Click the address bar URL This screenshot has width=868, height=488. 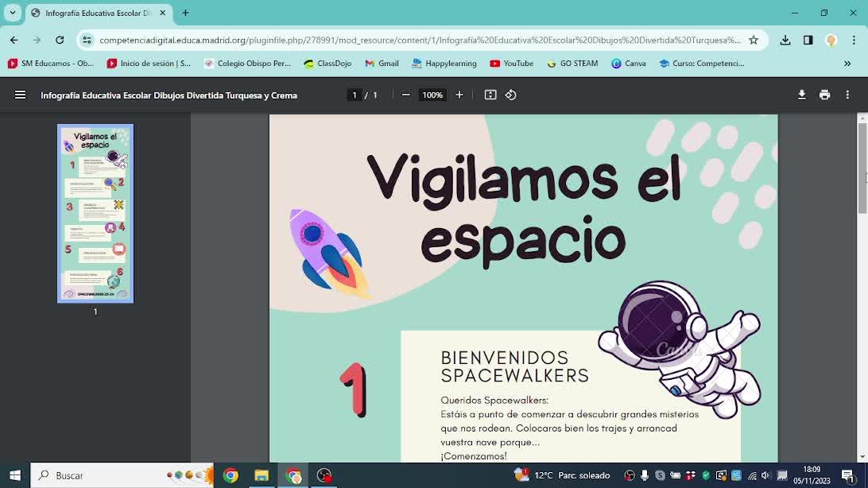[420, 40]
